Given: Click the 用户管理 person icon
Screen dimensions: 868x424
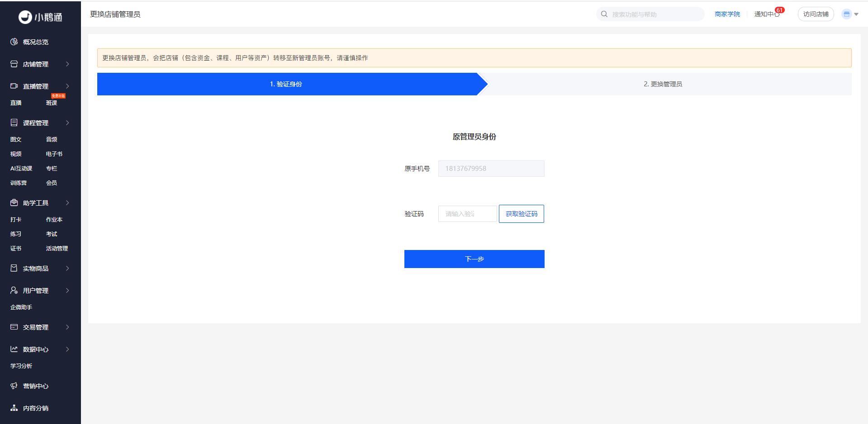Looking at the screenshot, I should coord(14,290).
